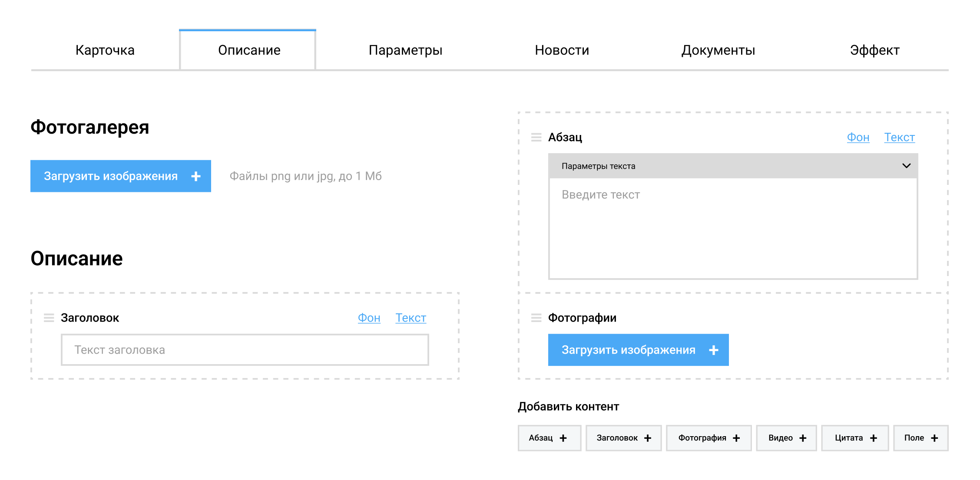The image size is (980, 480).
Task: Click the Добавить контент label
Action: [x=568, y=407]
